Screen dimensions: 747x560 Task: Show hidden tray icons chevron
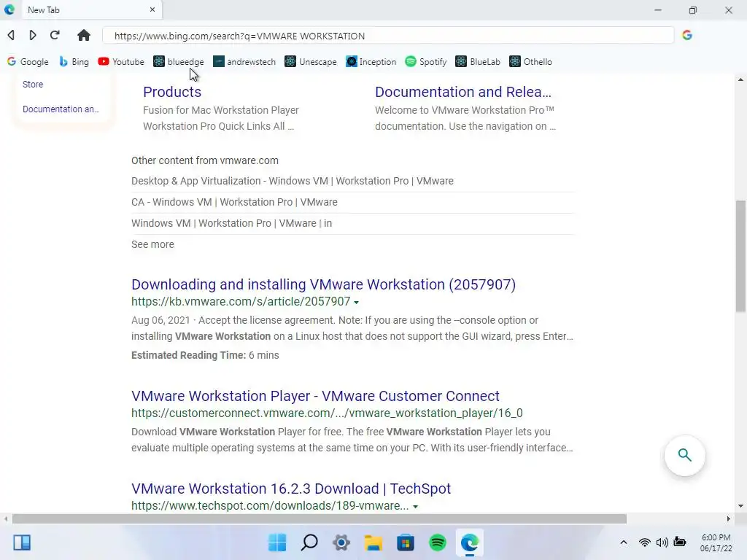[x=623, y=542]
